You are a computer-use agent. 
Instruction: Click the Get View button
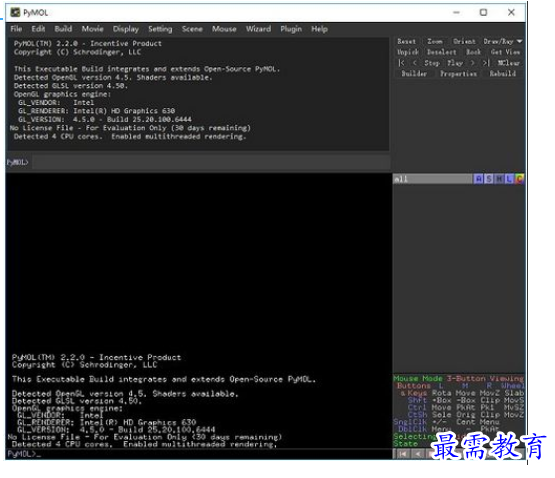click(505, 52)
